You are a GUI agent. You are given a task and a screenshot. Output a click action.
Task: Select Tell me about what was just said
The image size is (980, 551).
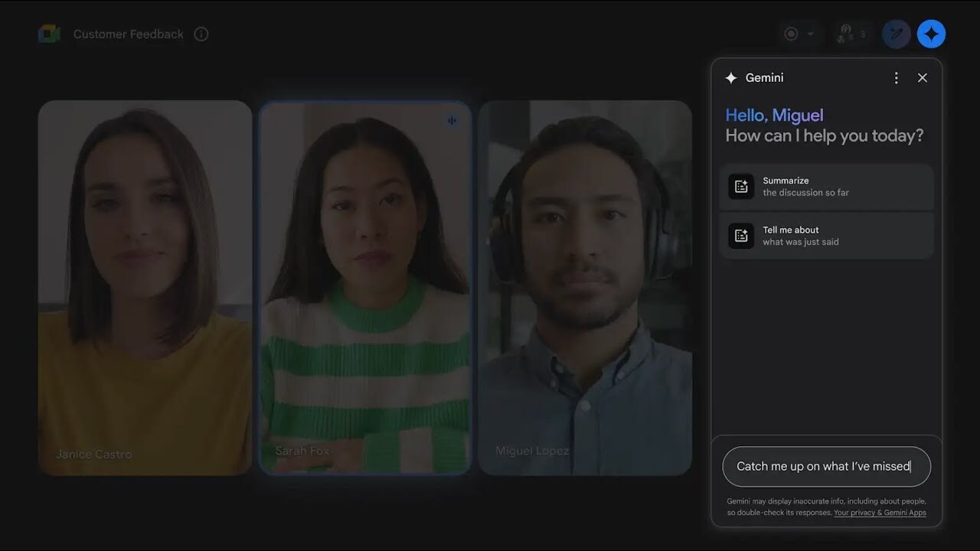click(x=826, y=236)
